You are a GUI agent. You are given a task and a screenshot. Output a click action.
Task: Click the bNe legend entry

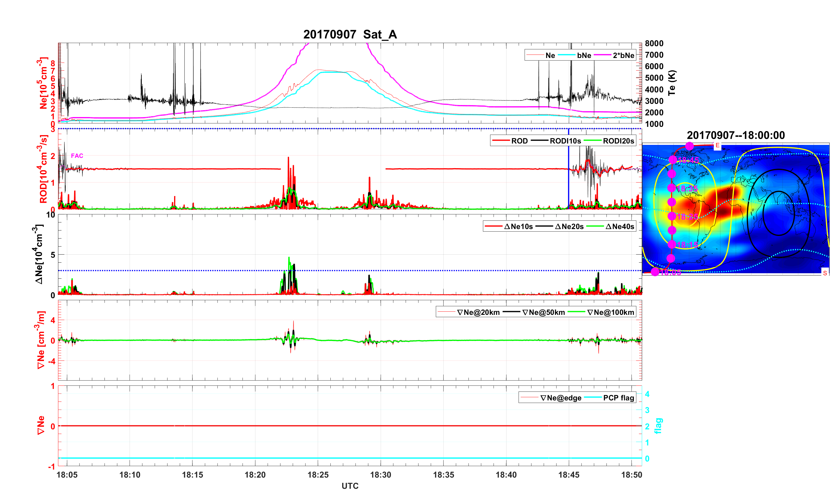click(584, 55)
